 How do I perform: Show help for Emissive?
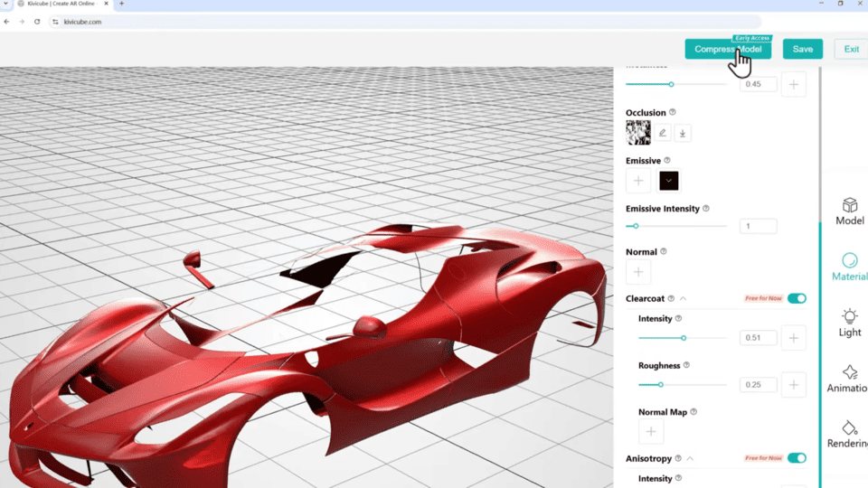pos(667,161)
